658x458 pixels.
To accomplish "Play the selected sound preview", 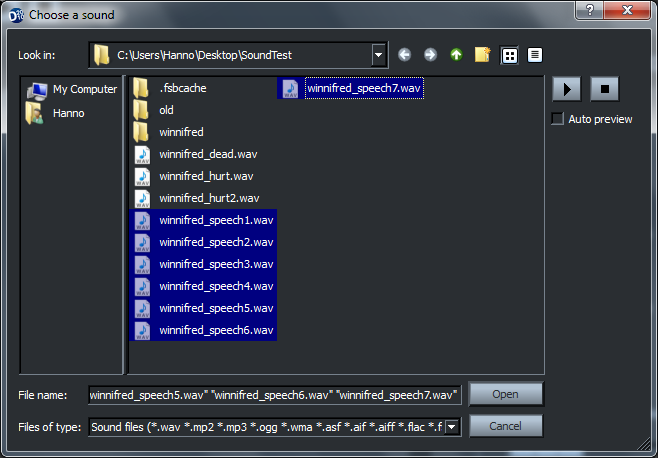I will 566,88.
